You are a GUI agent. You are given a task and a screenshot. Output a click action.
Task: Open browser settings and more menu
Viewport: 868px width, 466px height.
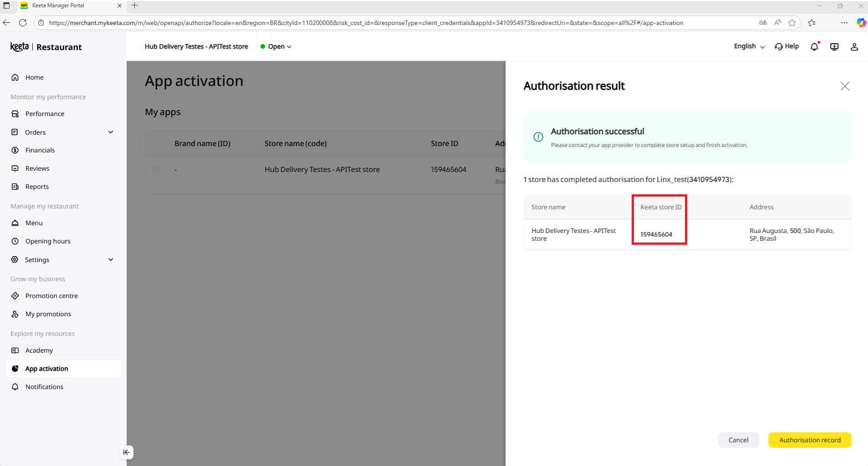(844, 23)
